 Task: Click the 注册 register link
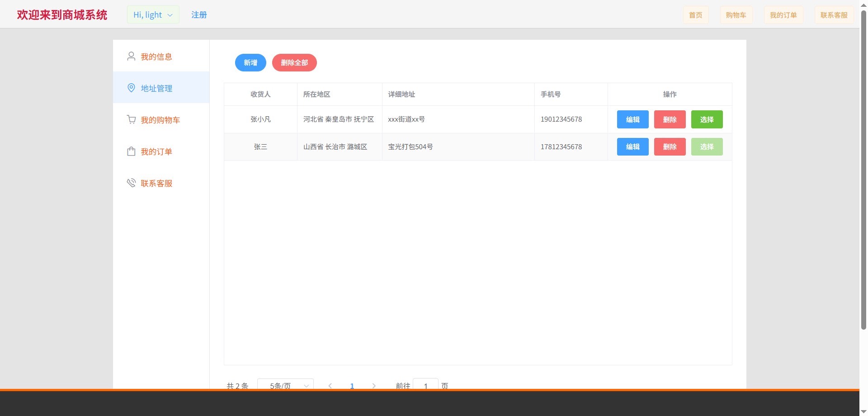tap(199, 15)
